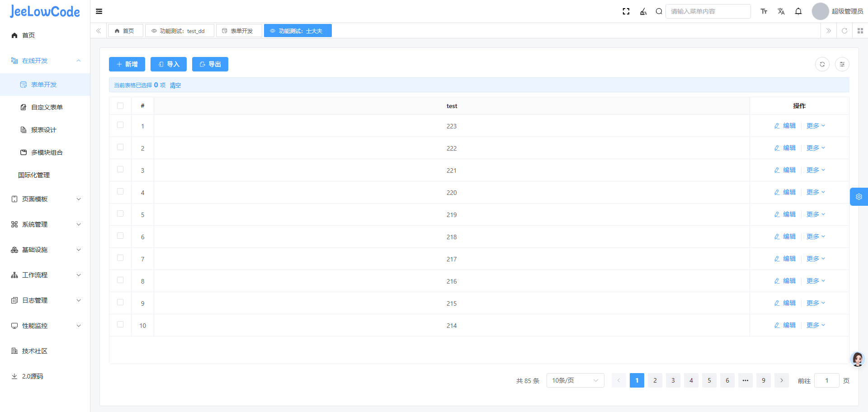The image size is (868, 412).
Task: Open 自定义表单 in the sidebar
Action: 47,107
